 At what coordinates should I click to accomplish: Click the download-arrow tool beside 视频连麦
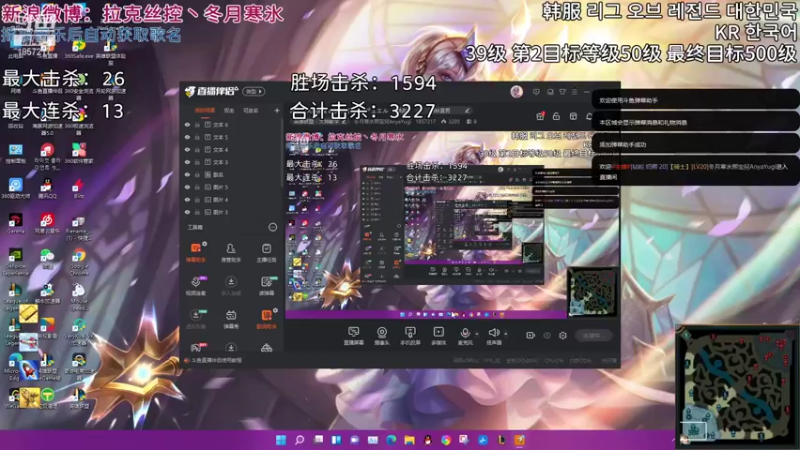(231, 286)
